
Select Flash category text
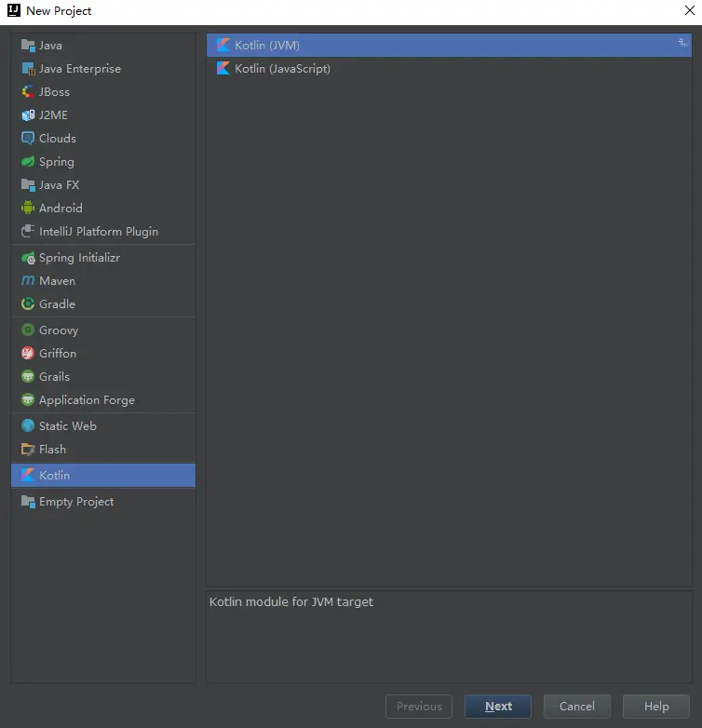click(52, 450)
